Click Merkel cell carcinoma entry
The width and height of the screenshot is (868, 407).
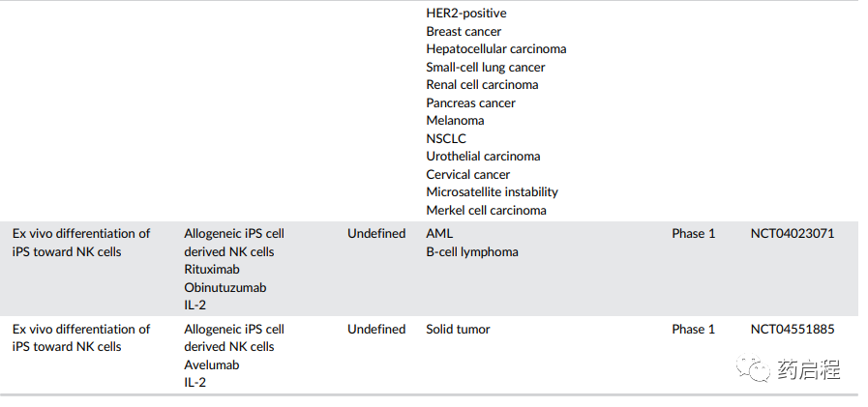[486, 211]
